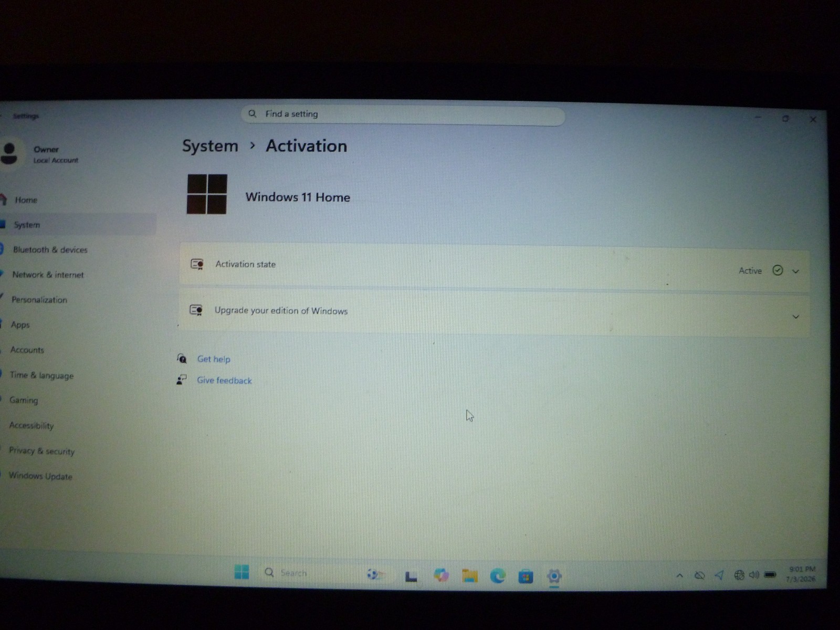
Task: Open Personalization settings
Action: (39, 300)
